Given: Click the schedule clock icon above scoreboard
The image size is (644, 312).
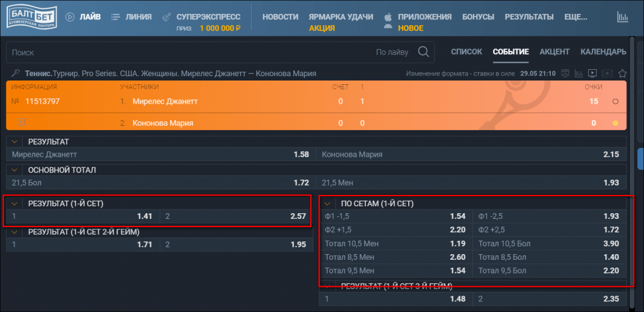Looking at the screenshot, I should (565, 74).
